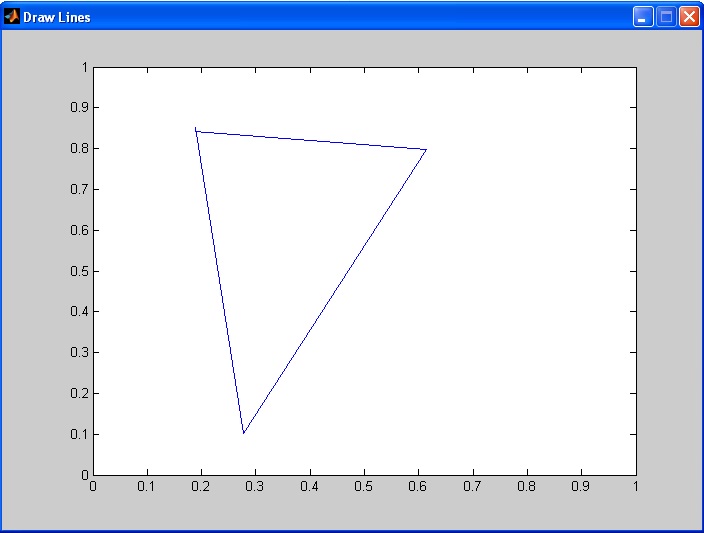Click the 'Draw Lines' title text

pos(57,18)
